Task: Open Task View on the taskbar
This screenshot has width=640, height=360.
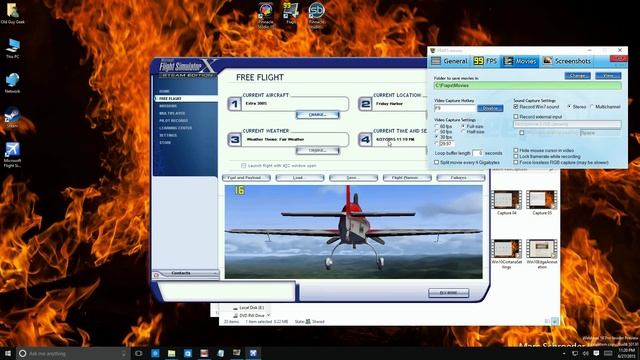Action: 139,353
